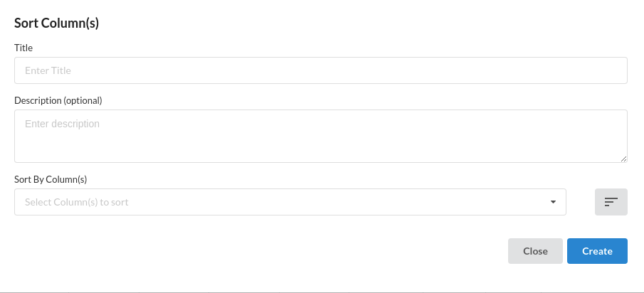Viewport: 644px width, 293px height.
Task: Submit the sort with the Create button
Action: (597, 251)
